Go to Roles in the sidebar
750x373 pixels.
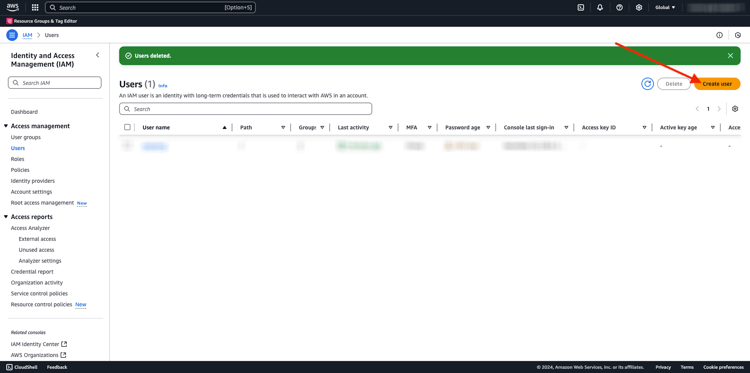[x=18, y=159]
